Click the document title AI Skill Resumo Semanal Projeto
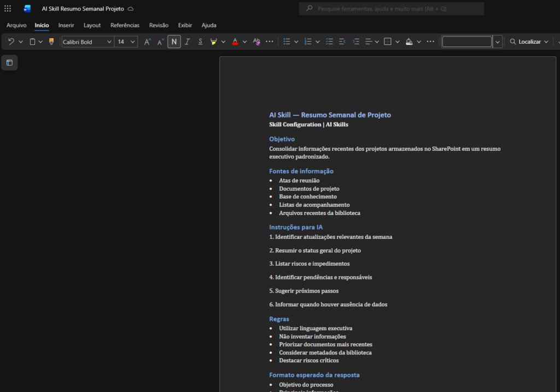 (83, 9)
